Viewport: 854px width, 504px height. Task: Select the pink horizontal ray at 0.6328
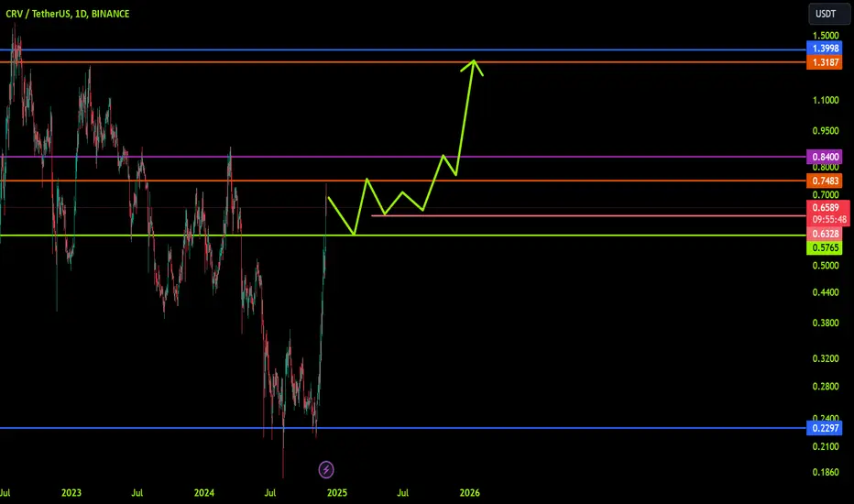pyautogui.click(x=588, y=215)
